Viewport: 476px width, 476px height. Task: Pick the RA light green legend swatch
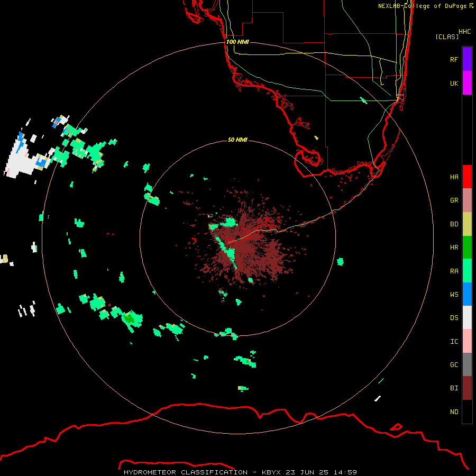[467, 271]
